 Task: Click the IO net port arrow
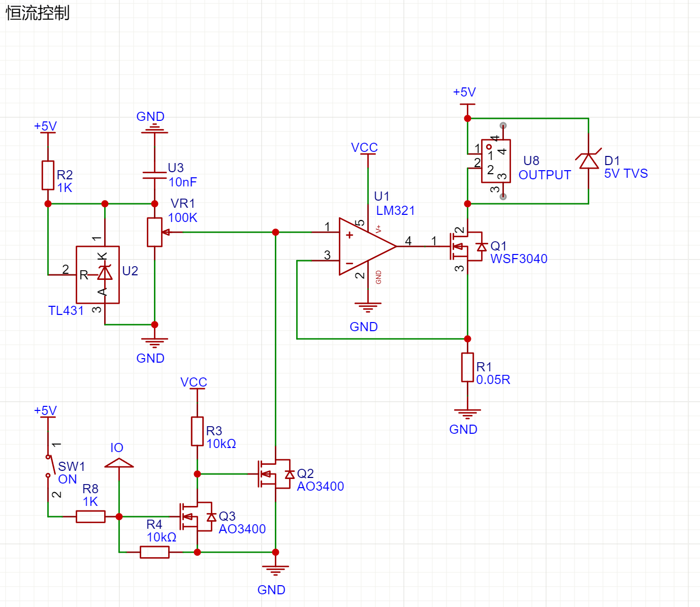click(x=119, y=463)
